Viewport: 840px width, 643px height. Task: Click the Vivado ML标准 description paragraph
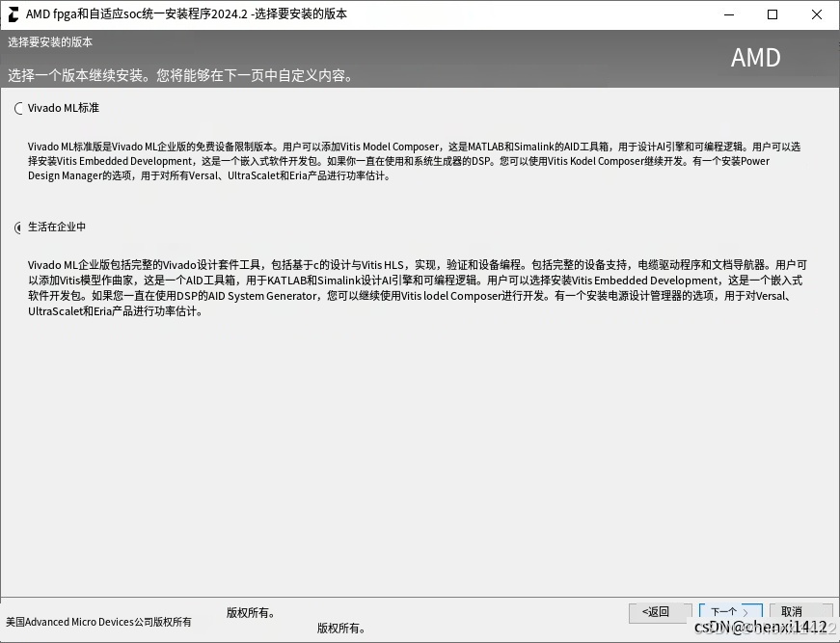(414, 161)
